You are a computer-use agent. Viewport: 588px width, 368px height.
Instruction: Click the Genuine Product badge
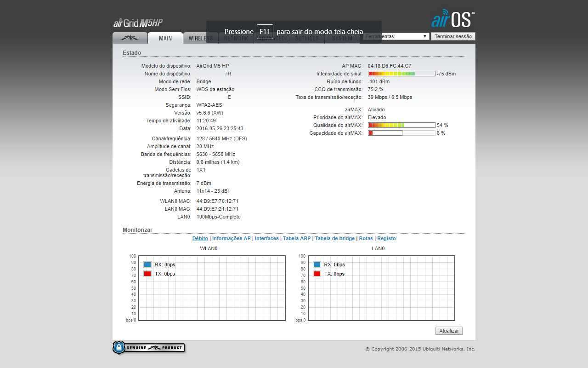pos(149,348)
